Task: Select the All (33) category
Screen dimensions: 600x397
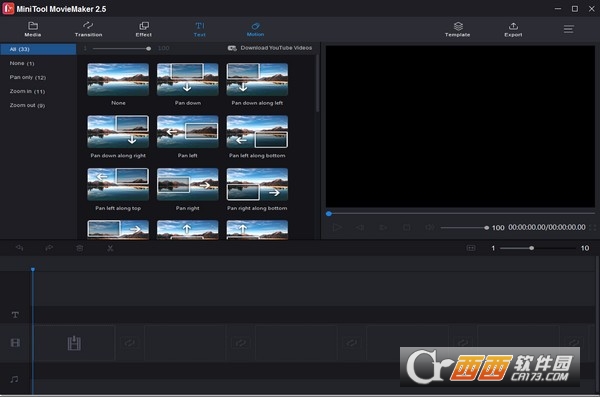Action: [x=38, y=49]
